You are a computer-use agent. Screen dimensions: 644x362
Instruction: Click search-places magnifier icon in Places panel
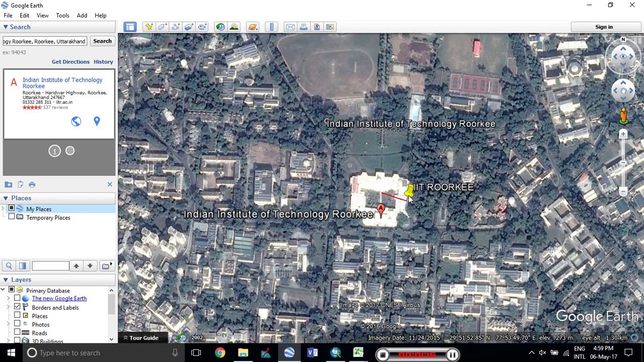pyautogui.click(x=9, y=266)
